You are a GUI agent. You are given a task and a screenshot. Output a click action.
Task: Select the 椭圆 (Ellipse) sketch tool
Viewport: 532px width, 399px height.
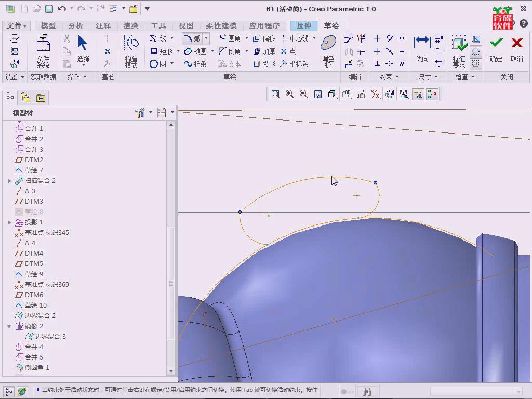coord(195,51)
